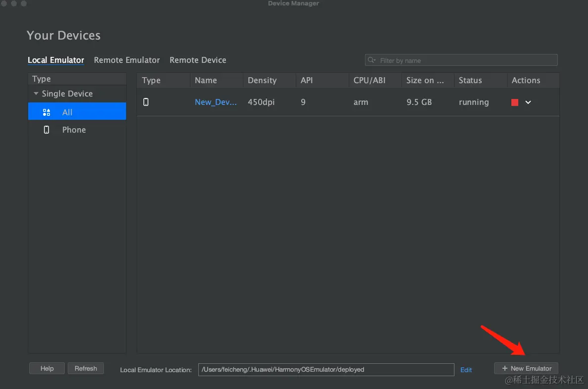The height and width of the screenshot is (389, 588).
Task: Click the Local Emulator Location path field
Action: 326,370
